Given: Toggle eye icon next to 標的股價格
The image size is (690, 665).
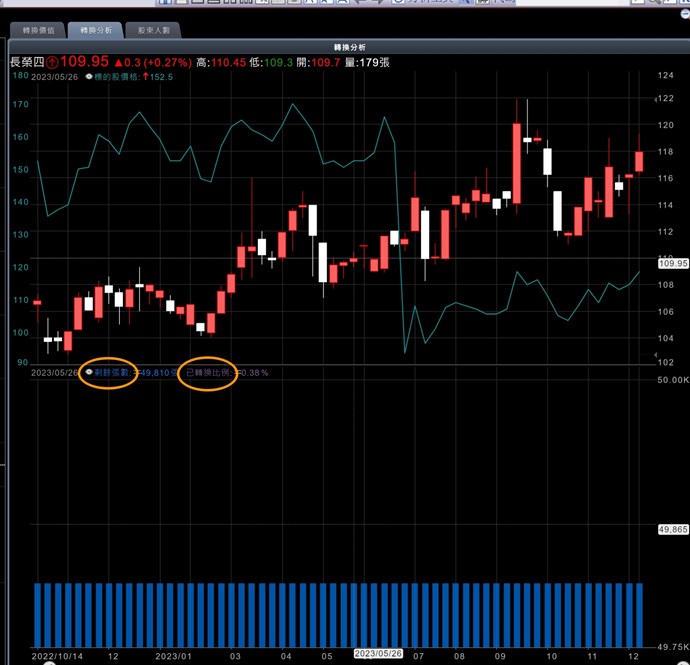Looking at the screenshot, I should [x=89, y=76].
